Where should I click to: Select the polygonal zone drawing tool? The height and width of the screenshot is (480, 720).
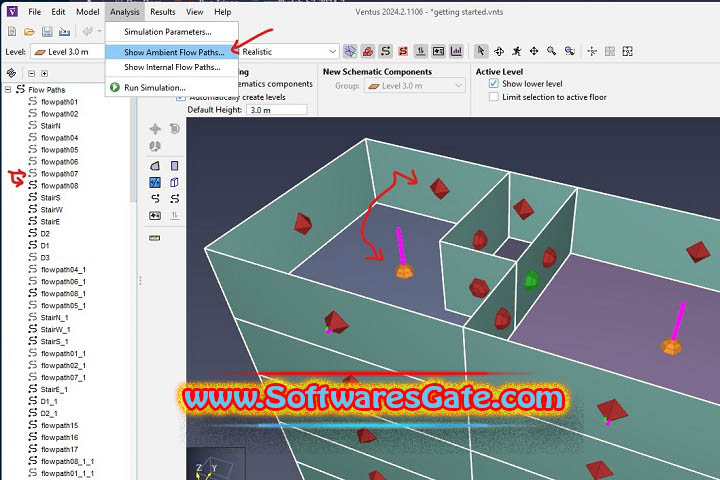click(x=155, y=165)
